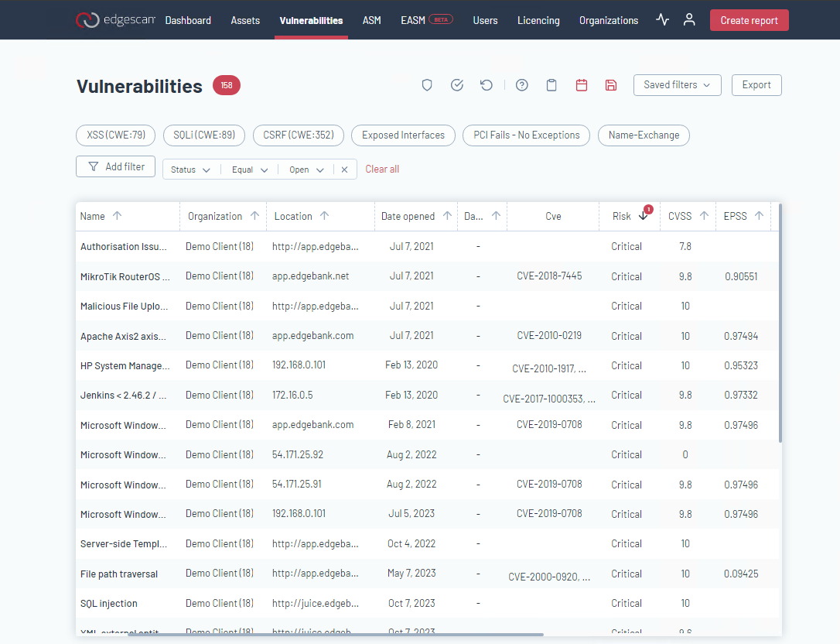Click the Create report button

749,19
